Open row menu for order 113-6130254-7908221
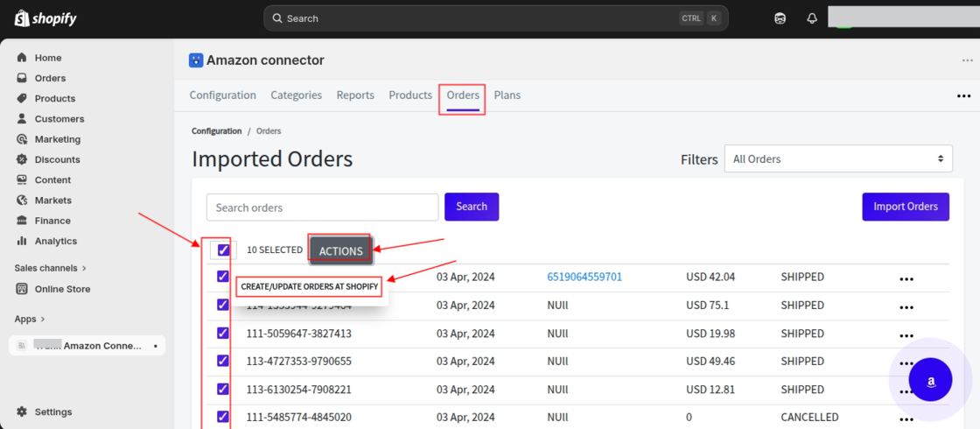This screenshot has width=980, height=429. (x=906, y=392)
